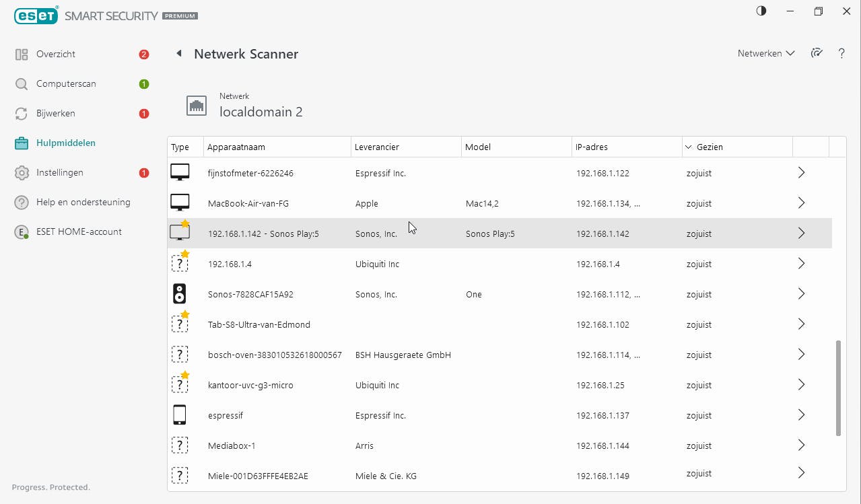
Task: Expand details for bosch-oven device row
Action: pos(801,355)
